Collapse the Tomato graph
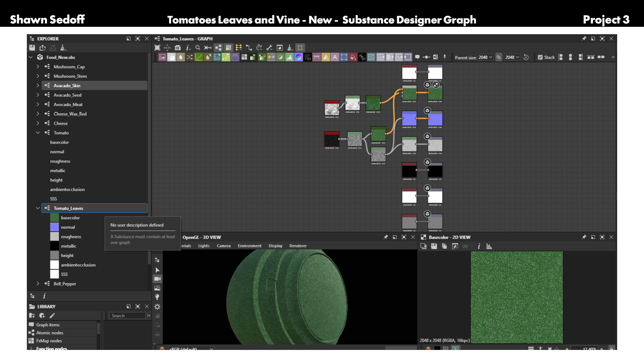The image size is (644, 362). coord(38,133)
